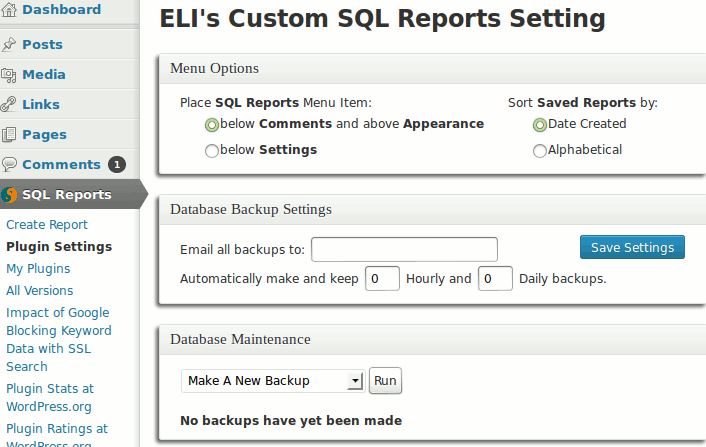The image size is (706, 447).
Task: Click the Hourly backups number field
Action: pyautogui.click(x=382, y=279)
